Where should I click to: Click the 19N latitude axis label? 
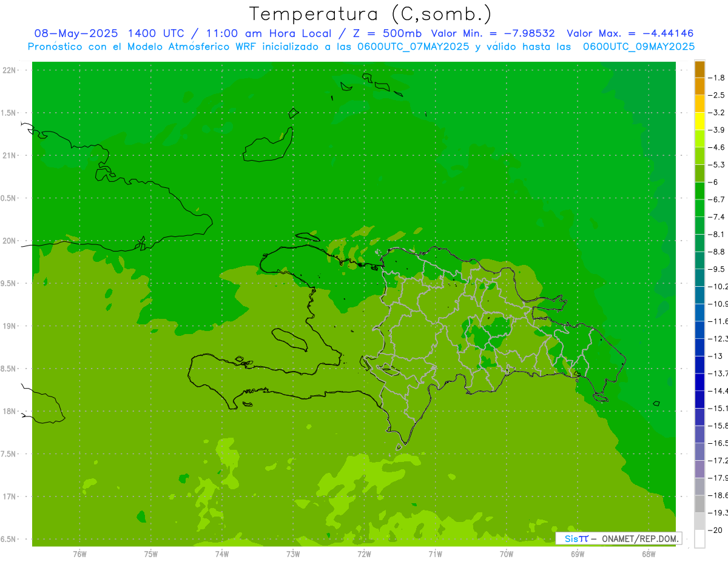10,326
